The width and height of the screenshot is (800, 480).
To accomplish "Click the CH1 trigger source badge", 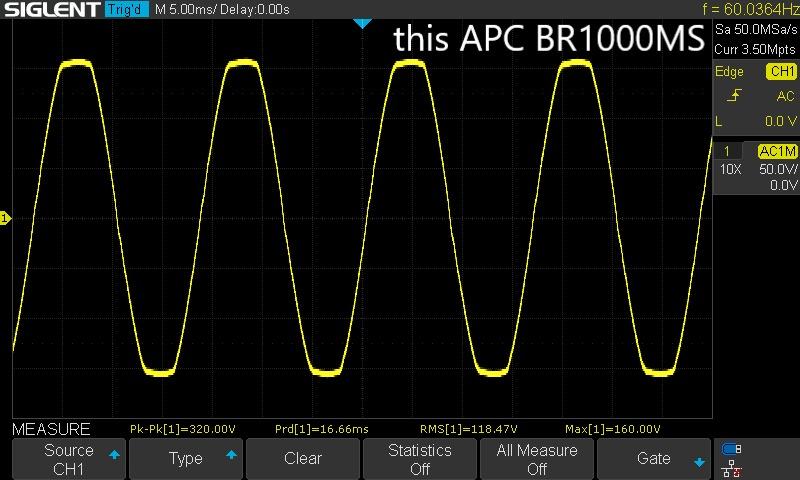I will pyautogui.click(x=781, y=71).
